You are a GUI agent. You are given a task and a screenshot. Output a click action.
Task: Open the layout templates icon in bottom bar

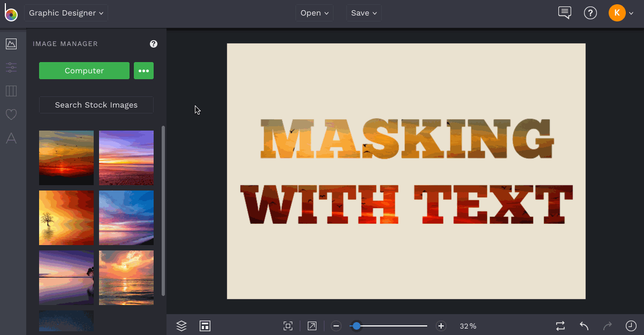tap(204, 326)
